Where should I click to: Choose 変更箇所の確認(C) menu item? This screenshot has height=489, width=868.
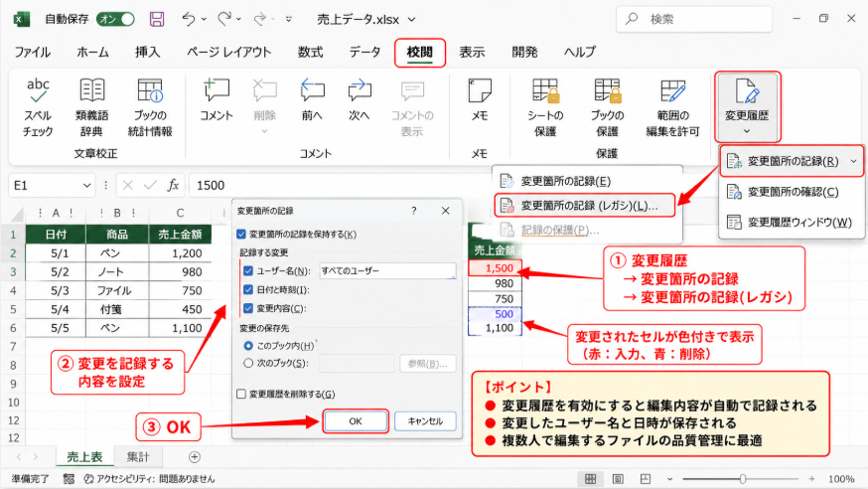[792, 192]
